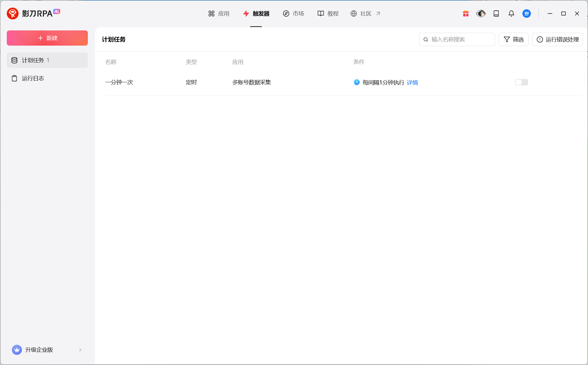588x365 pixels.
Task: Select 运行日志 in sidebar
Action: pyautogui.click(x=33, y=78)
